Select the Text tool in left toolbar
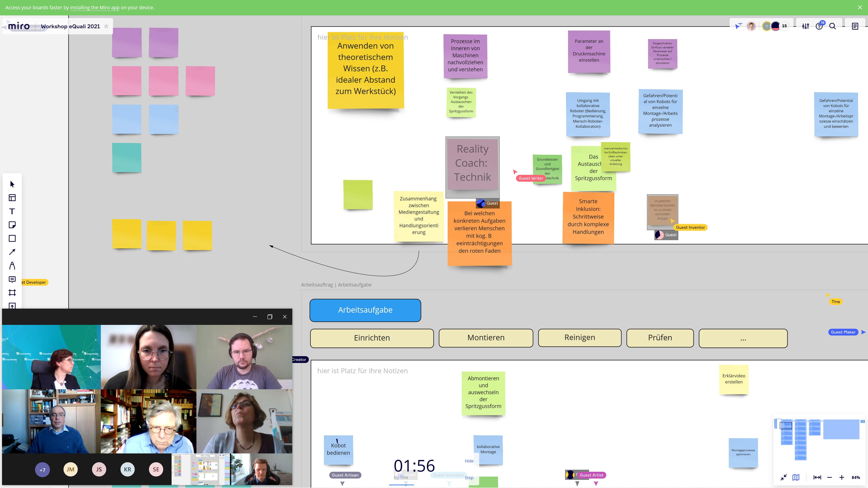The width and height of the screenshot is (868, 488). coord(12,211)
